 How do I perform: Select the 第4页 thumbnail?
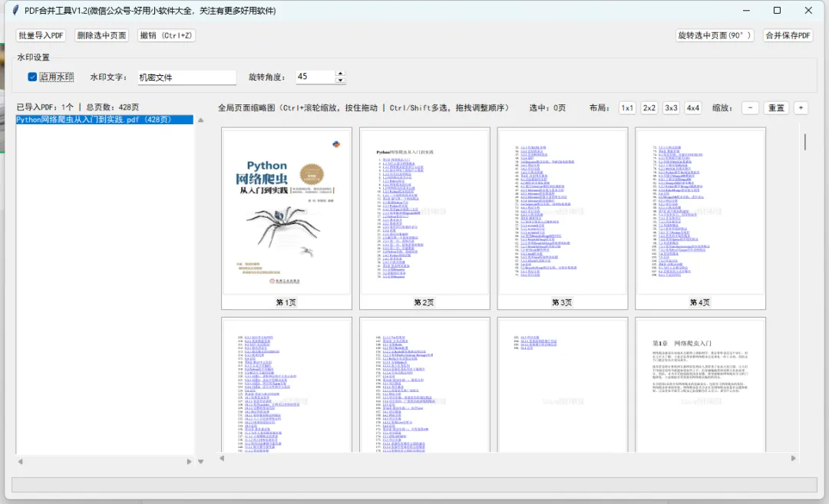coord(701,218)
